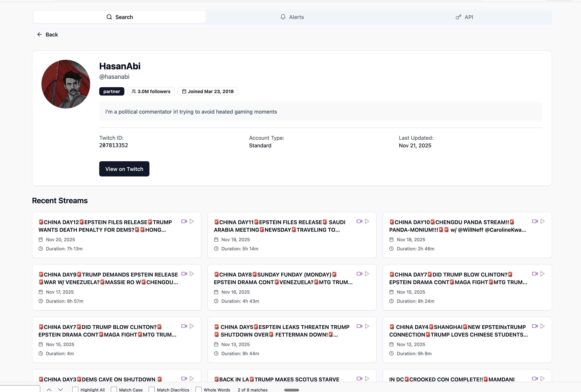581x392 pixels.
Task: Open the CHINA DAY11 EPSTEIN FILES stream title
Action: [279, 226]
